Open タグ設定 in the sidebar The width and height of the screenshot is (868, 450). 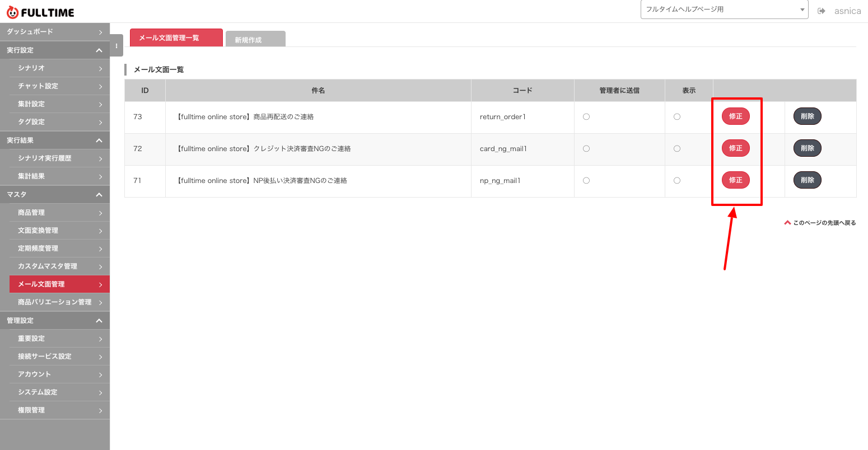pos(59,122)
